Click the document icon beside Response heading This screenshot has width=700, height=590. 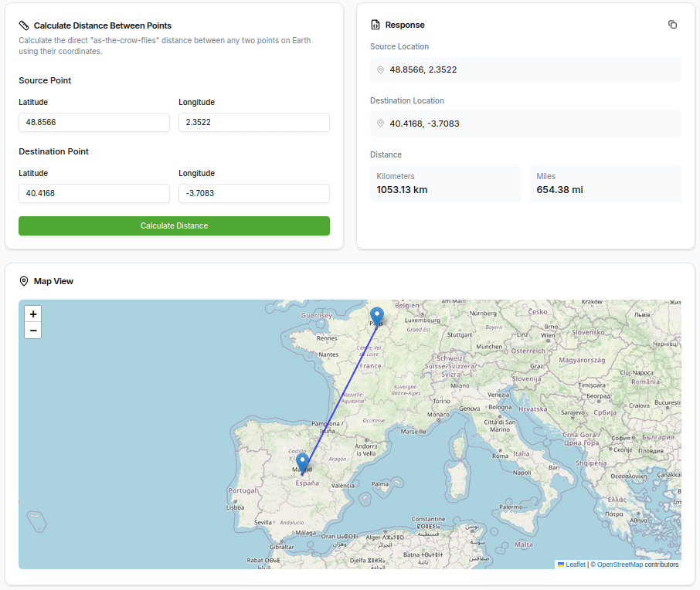pos(375,25)
